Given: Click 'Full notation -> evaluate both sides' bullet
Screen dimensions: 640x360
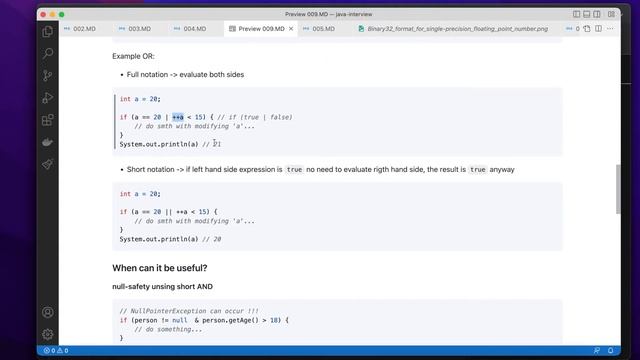Looking at the screenshot, I should pyautogui.click(x=185, y=75).
